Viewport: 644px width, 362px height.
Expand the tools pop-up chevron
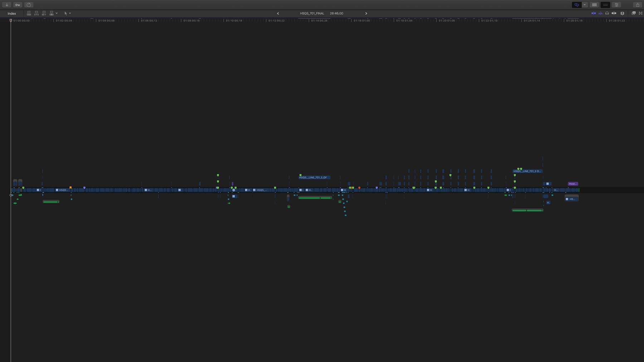pos(70,13)
